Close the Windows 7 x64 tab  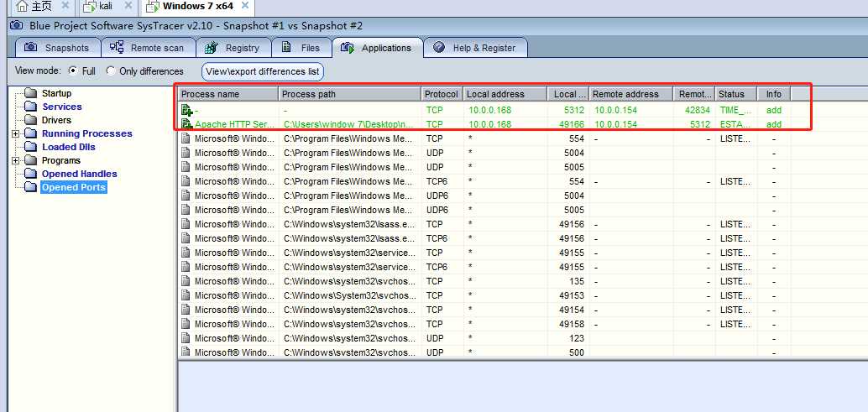coord(245,6)
